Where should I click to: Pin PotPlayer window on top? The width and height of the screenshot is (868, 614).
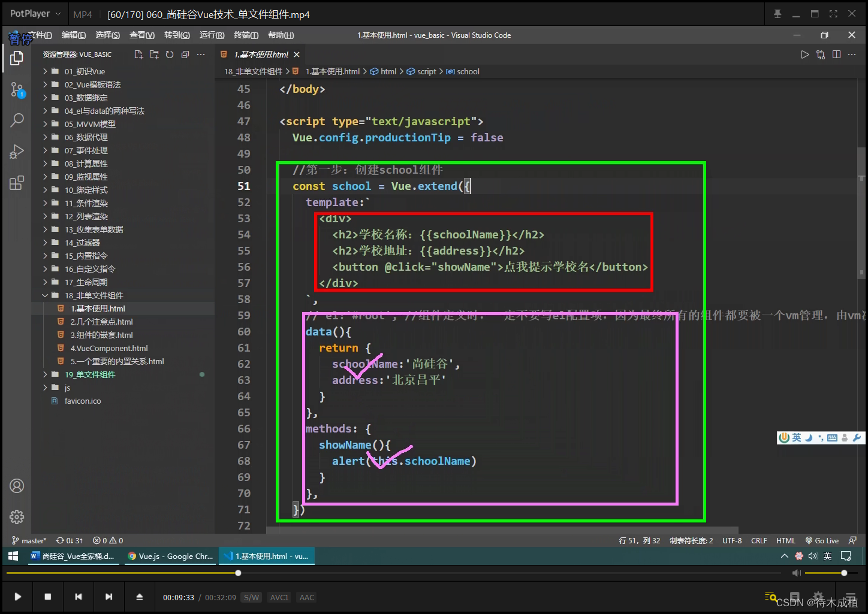[x=777, y=14]
